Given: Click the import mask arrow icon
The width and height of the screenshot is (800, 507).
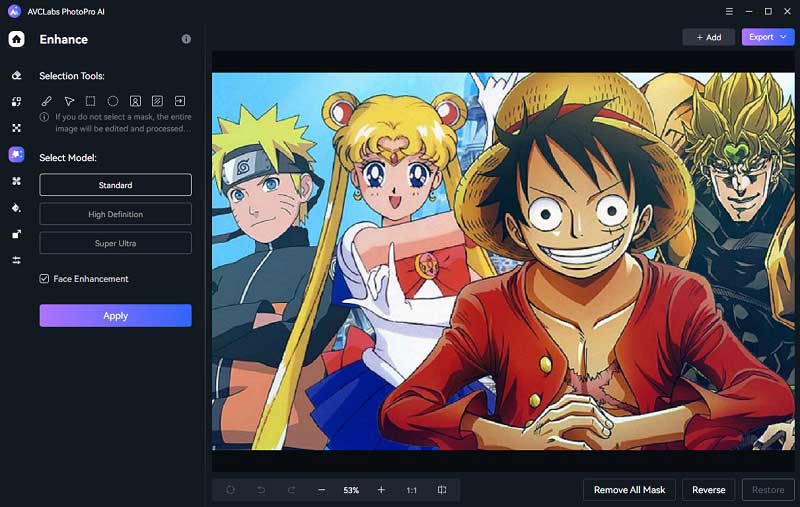Looking at the screenshot, I should pos(180,101).
